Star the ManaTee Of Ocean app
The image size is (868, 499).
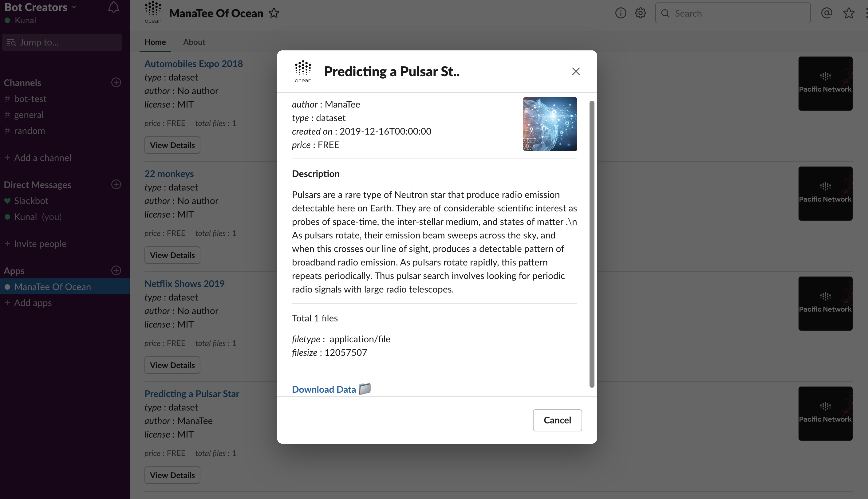coord(274,13)
